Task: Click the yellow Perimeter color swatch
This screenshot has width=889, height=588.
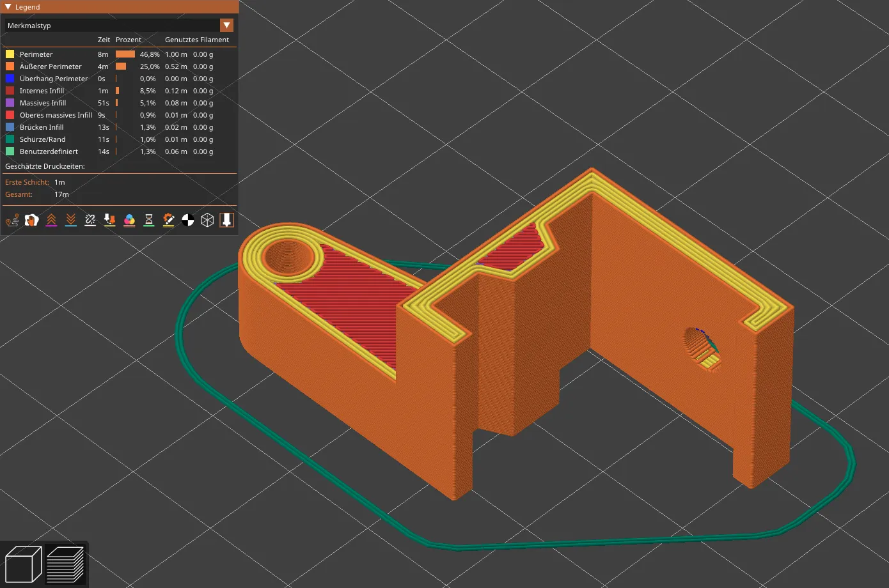Action: coord(10,54)
